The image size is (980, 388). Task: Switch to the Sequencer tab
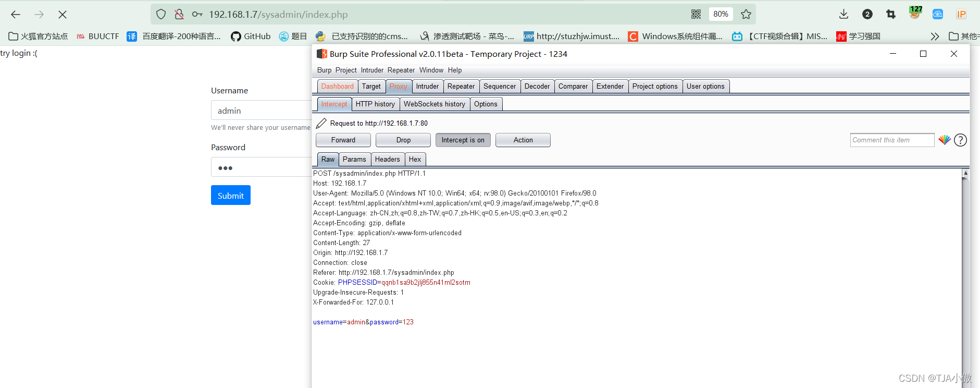click(x=500, y=87)
